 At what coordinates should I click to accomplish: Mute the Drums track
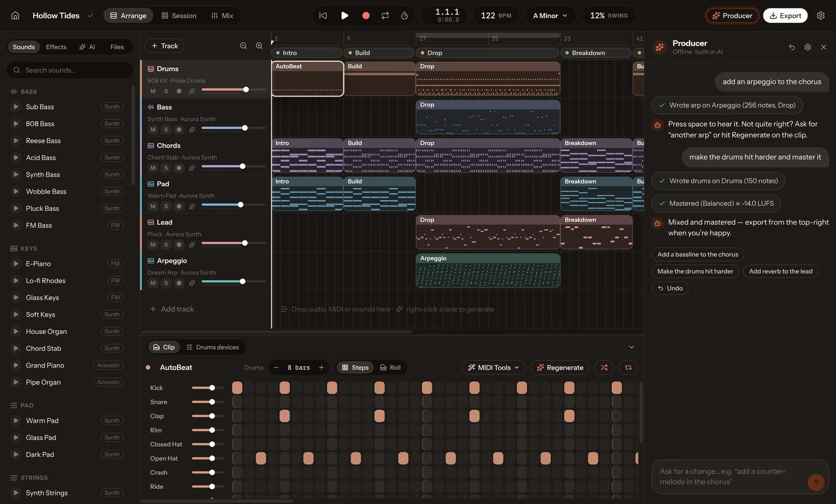tap(153, 91)
